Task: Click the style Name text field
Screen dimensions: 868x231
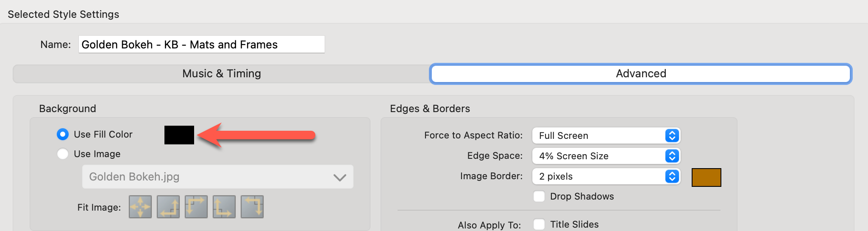Action: 201,45
